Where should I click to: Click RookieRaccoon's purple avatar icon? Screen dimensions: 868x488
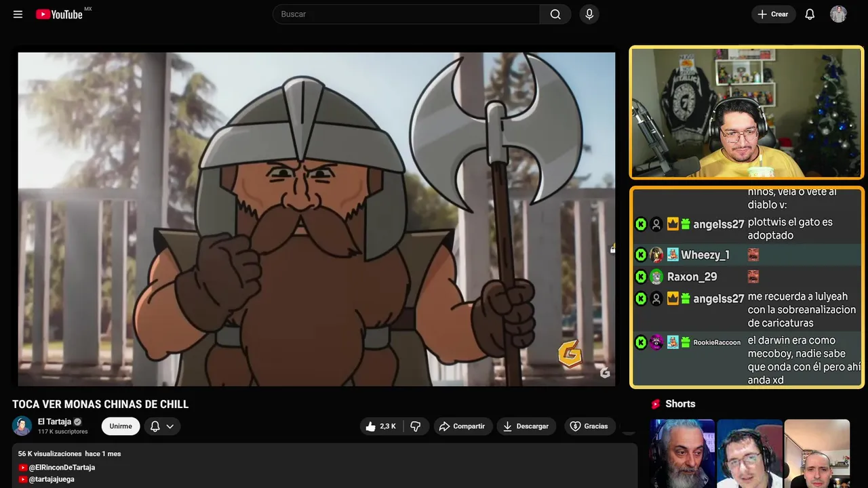pos(656,342)
